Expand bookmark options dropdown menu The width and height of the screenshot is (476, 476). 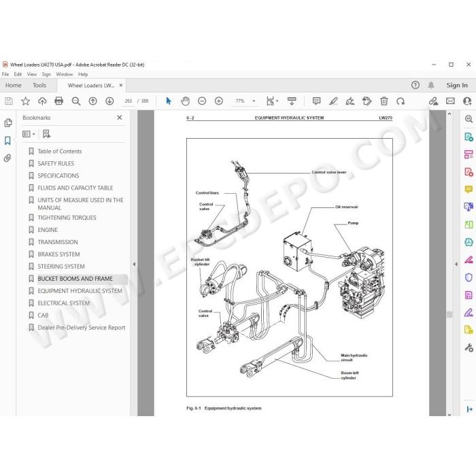tap(29, 134)
